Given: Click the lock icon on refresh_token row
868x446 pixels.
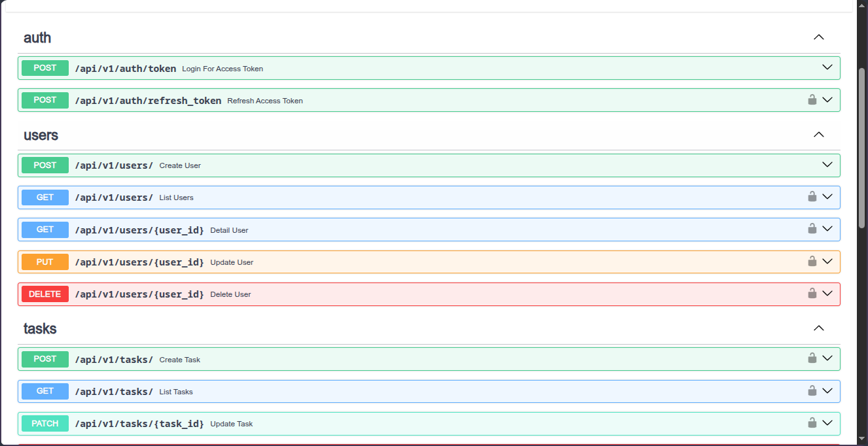Looking at the screenshot, I should (812, 100).
